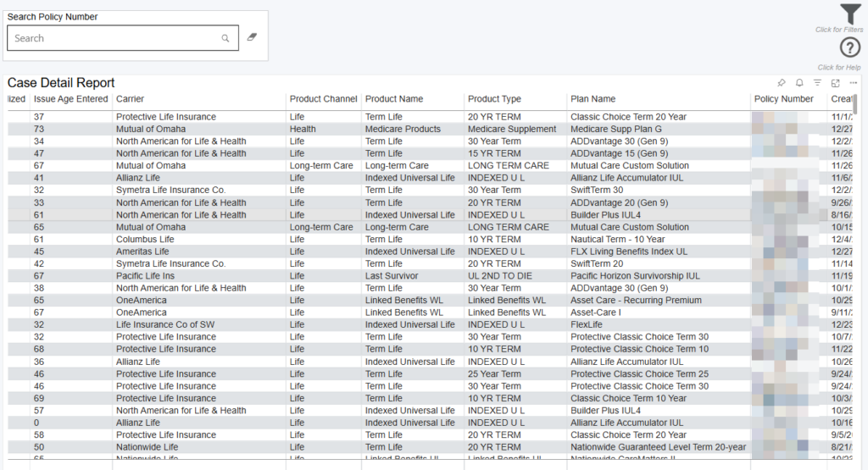This screenshot has height=470, width=868.
Task: Click the question mark Help icon
Action: pyautogui.click(x=850, y=48)
